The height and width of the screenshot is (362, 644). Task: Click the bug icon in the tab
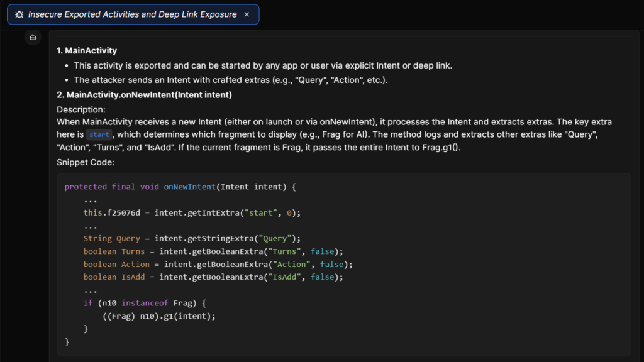pos(19,14)
